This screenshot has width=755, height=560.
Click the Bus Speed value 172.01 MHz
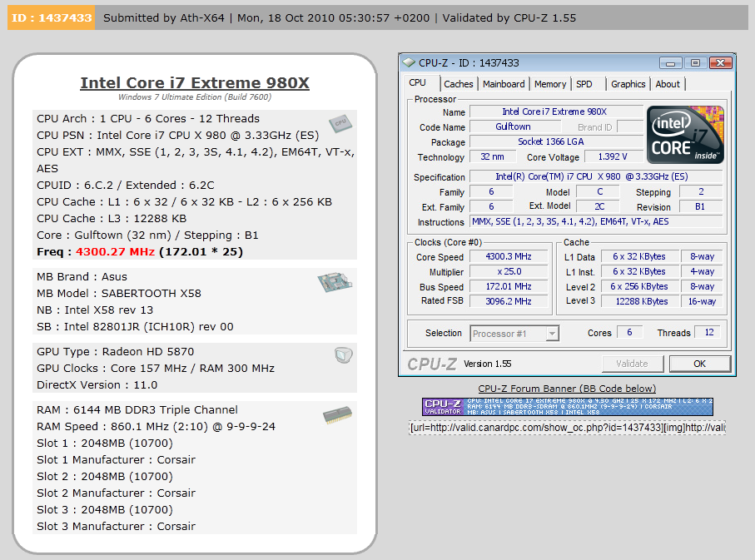point(509,286)
